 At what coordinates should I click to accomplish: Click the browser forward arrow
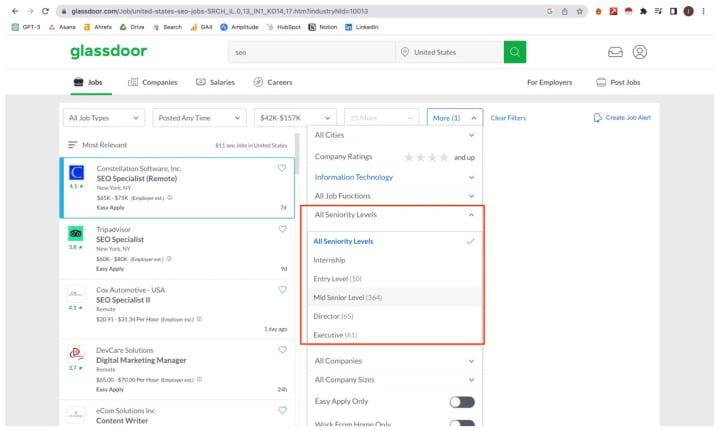[x=30, y=11]
